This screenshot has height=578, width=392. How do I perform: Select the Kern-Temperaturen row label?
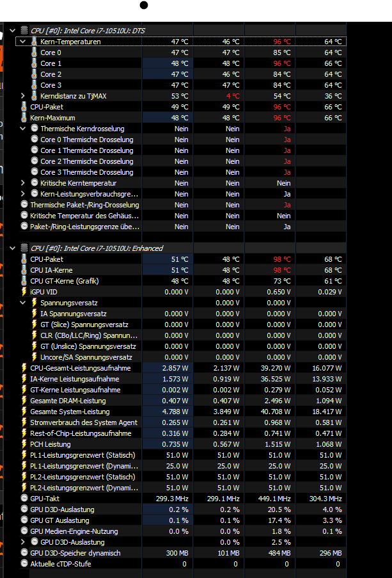pos(70,42)
